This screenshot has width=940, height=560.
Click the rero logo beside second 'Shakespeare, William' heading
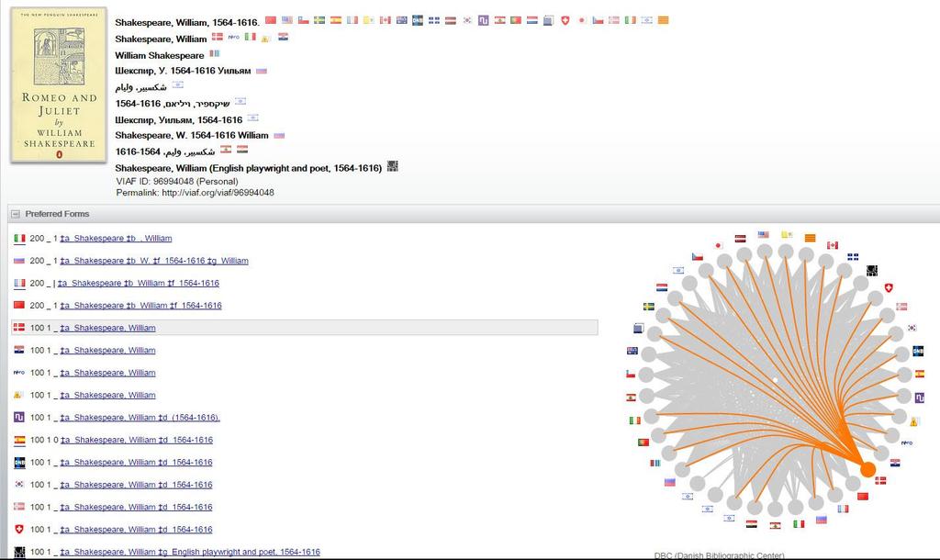(234, 37)
